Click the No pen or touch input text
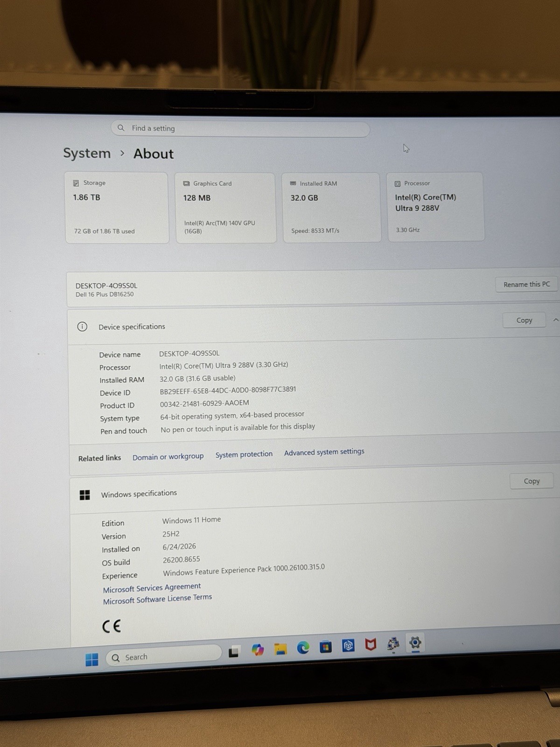 238,428
